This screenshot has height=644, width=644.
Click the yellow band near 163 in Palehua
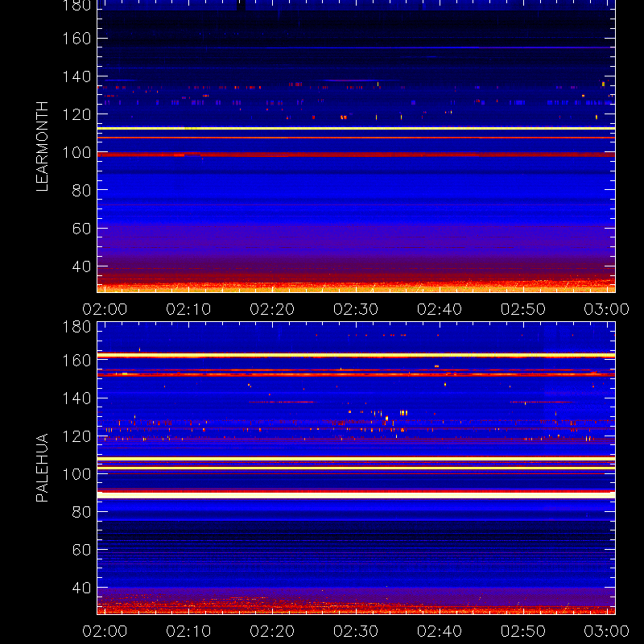pos(356,355)
